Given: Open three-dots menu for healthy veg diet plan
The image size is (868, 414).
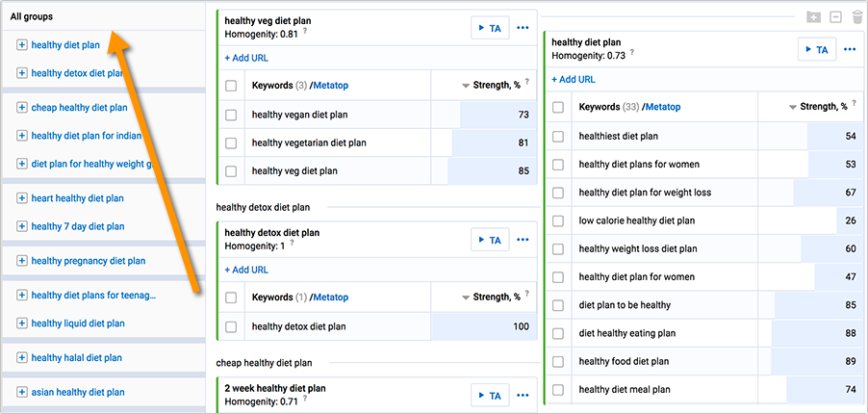Looking at the screenshot, I should (x=523, y=28).
